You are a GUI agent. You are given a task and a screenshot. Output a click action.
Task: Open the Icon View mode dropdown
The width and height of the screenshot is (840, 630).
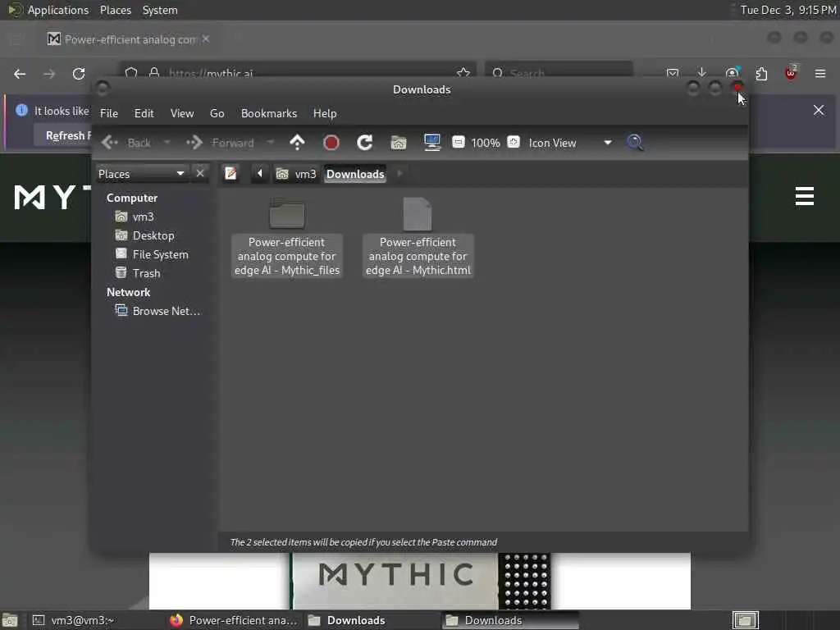pos(570,143)
